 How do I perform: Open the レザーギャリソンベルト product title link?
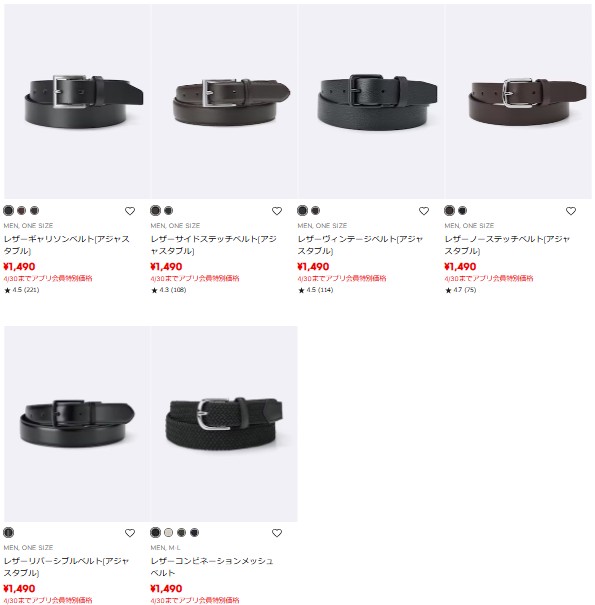click(66, 245)
